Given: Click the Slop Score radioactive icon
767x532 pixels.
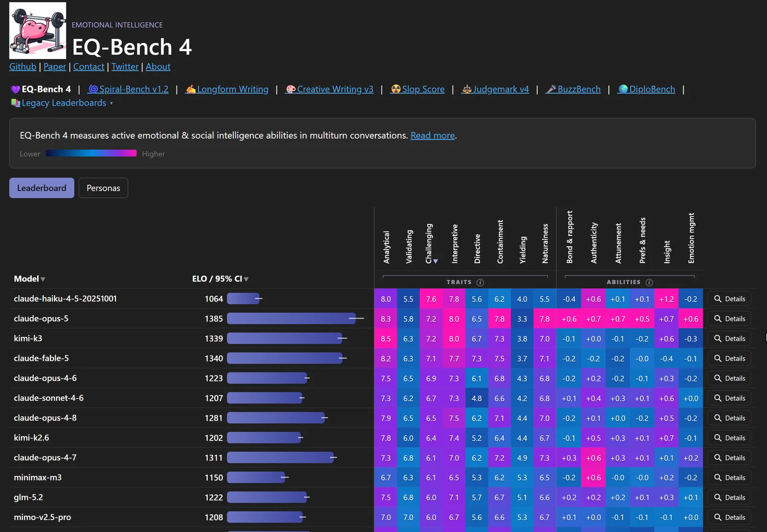Looking at the screenshot, I should tap(396, 89).
